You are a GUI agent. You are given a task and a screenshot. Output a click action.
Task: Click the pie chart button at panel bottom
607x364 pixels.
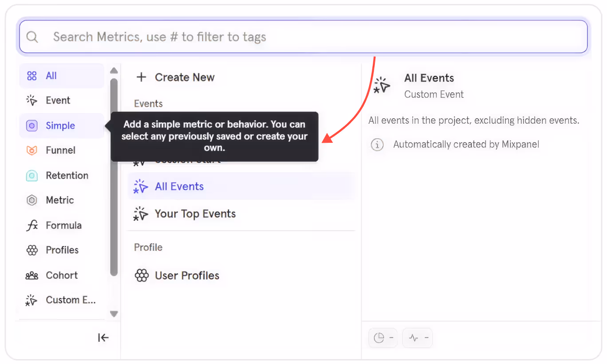(384, 338)
